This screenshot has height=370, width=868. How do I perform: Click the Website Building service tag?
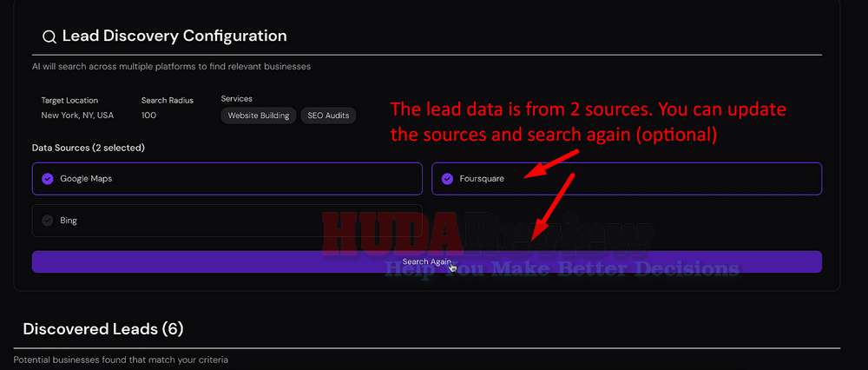(259, 116)
